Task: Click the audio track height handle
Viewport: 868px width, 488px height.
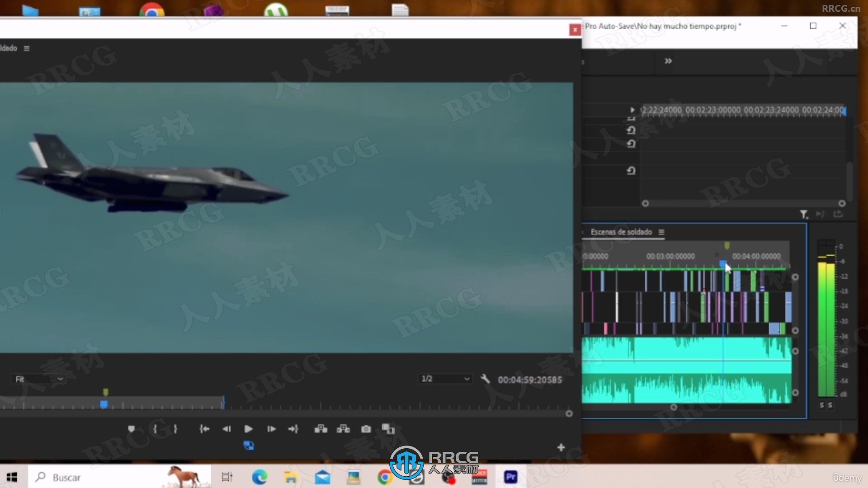Action: pos(795,351)
